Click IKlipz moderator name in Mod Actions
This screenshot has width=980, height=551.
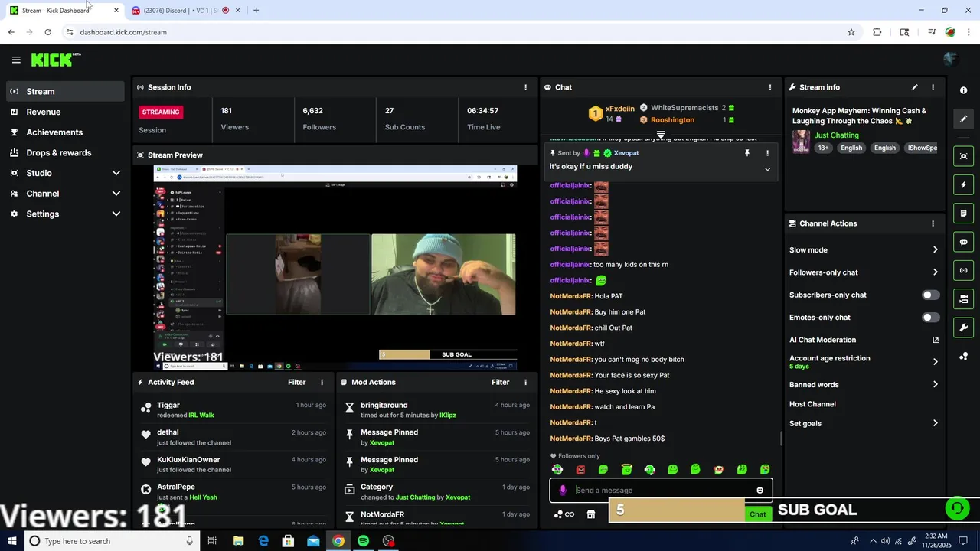click(x=447, y=416)
